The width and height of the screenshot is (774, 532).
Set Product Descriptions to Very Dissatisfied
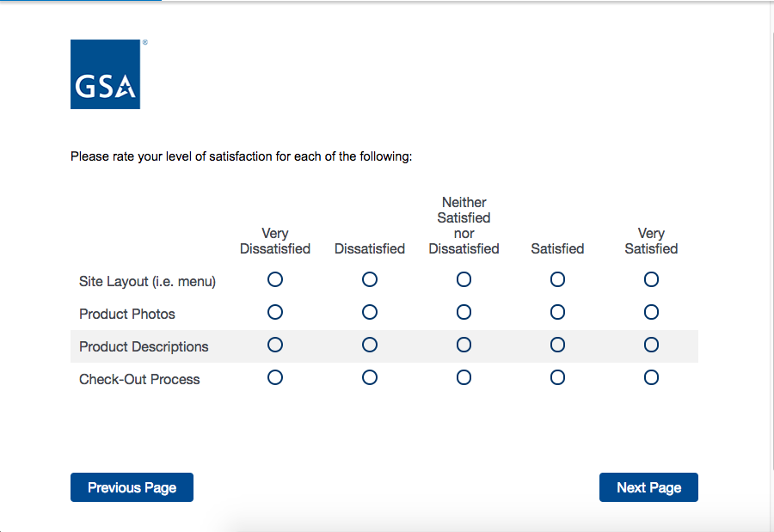pos(275,345)
